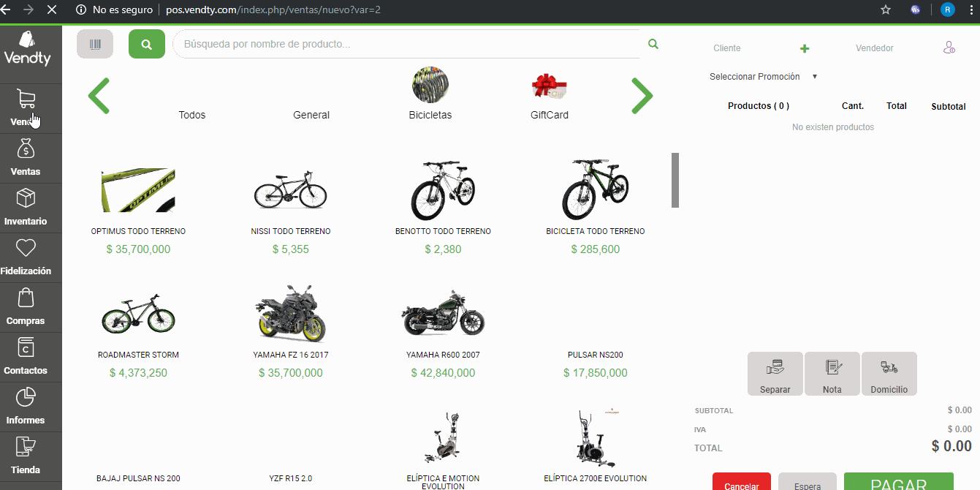Open Informes pie chart section

coord(26,397)
